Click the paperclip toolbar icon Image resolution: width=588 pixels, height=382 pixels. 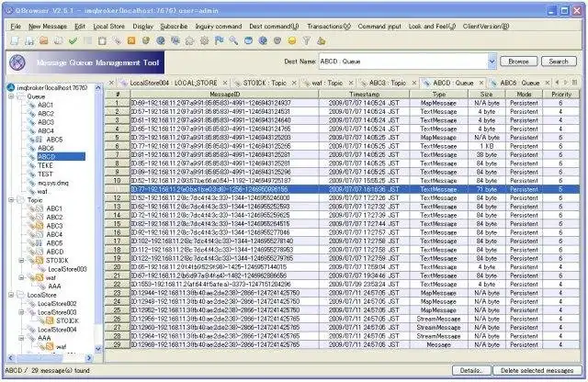(117, 40)
